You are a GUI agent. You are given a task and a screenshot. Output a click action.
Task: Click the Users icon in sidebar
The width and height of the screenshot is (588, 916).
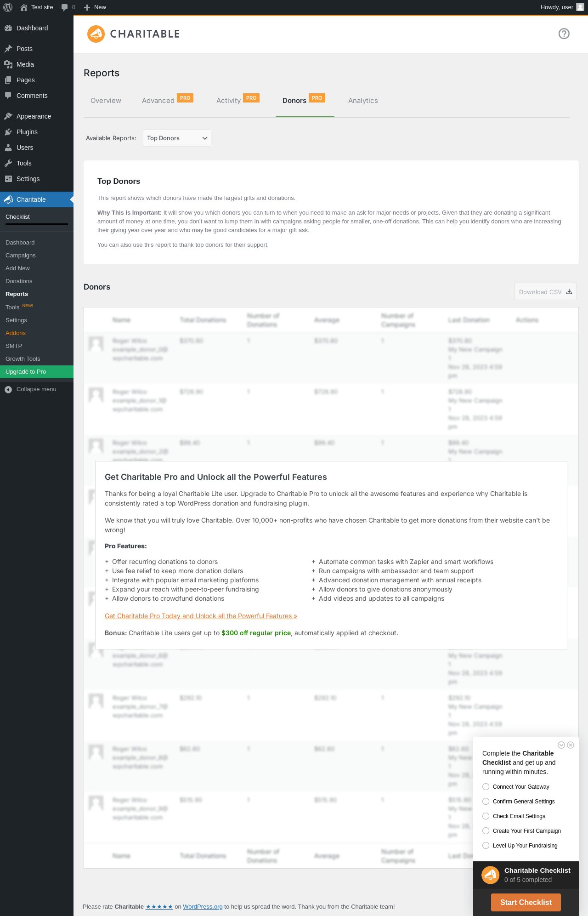8,148
